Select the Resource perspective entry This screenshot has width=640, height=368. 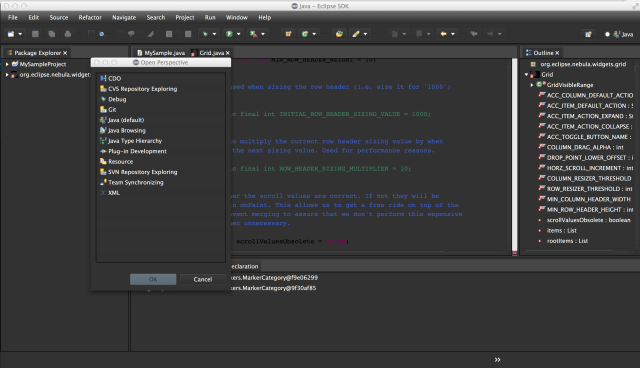pos(117,162)
